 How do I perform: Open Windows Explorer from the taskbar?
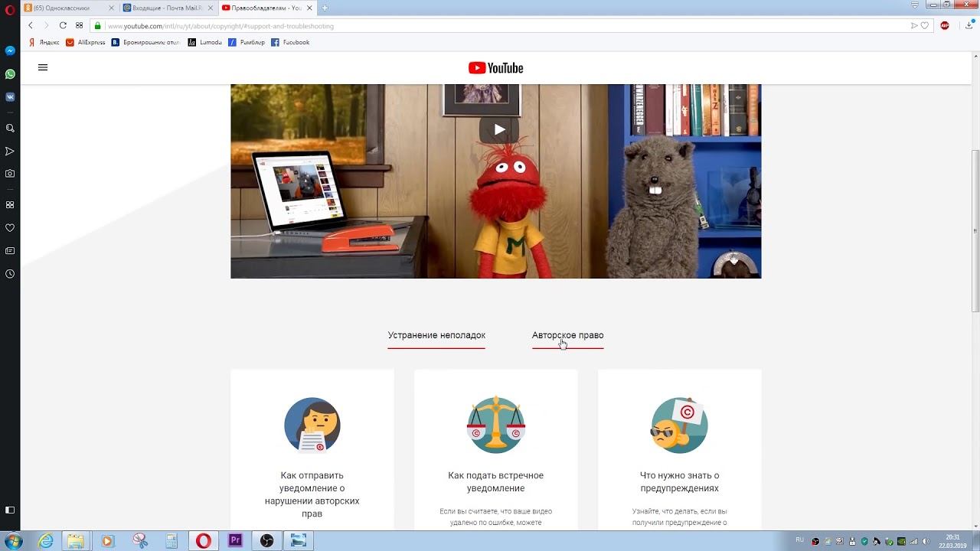click(75, 541)
